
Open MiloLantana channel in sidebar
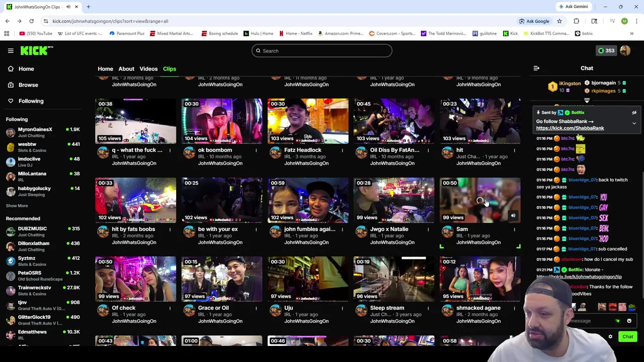(x=42, y=176)
